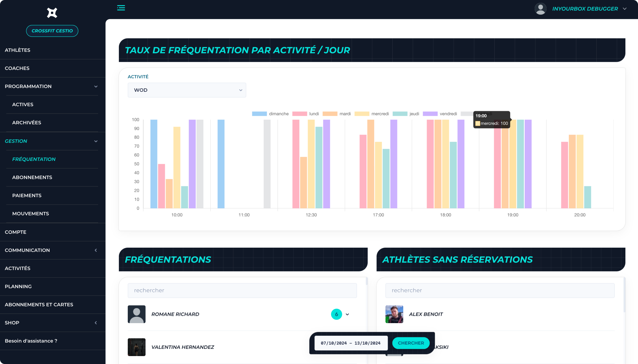
Task: Click the INYOURBOX DEBUGGER user icon
Action: click(540, 9)
